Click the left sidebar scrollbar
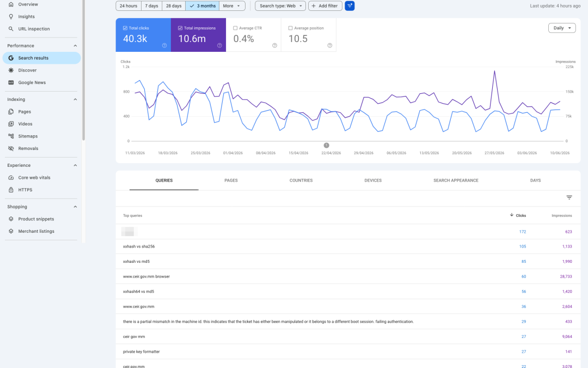588x368 pixels. pyautogui.click(x=84, y=69)
